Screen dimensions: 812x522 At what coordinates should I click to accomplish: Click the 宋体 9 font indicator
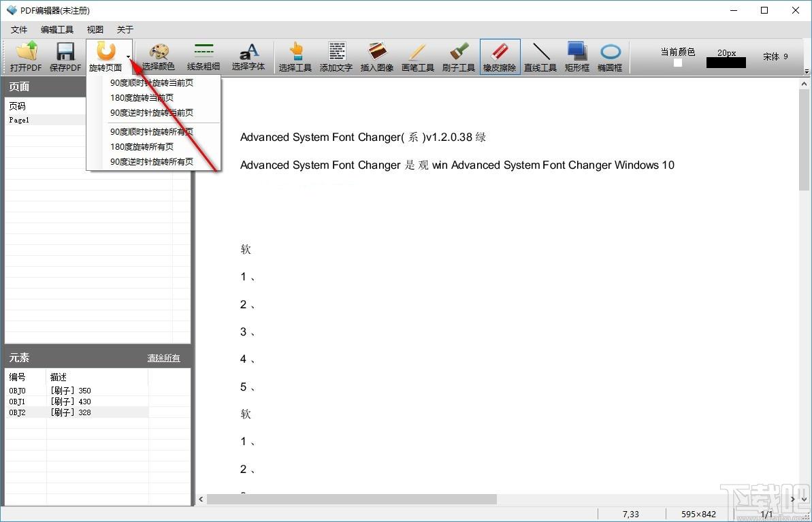pos(775,56)
